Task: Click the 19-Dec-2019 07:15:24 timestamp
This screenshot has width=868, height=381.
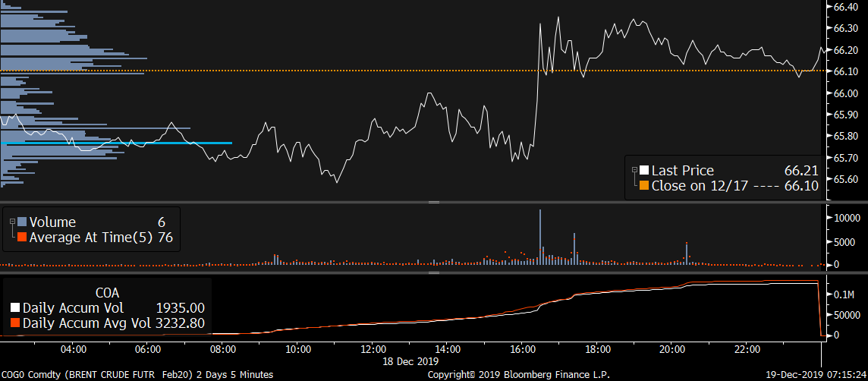Action: [815, 375]
